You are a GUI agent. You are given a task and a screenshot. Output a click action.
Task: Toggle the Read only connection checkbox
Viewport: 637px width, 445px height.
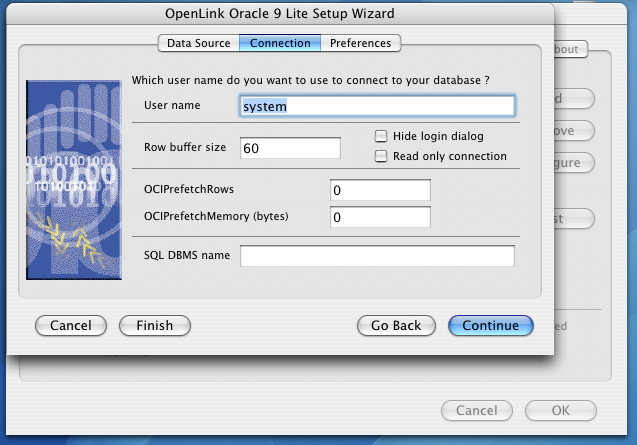(x=381, y=156)
